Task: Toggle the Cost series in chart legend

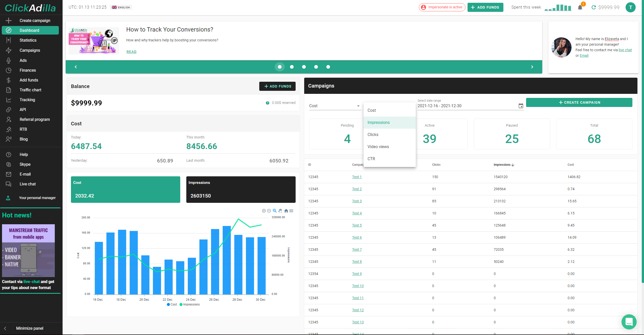Action: [172, 304]
